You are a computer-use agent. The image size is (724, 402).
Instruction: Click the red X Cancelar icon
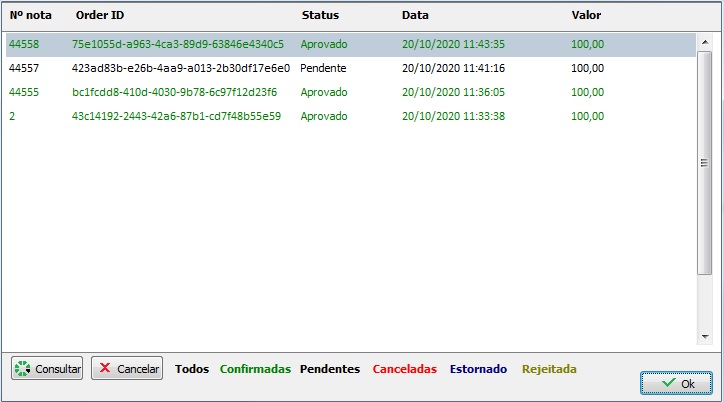click(x=105, y=369)
